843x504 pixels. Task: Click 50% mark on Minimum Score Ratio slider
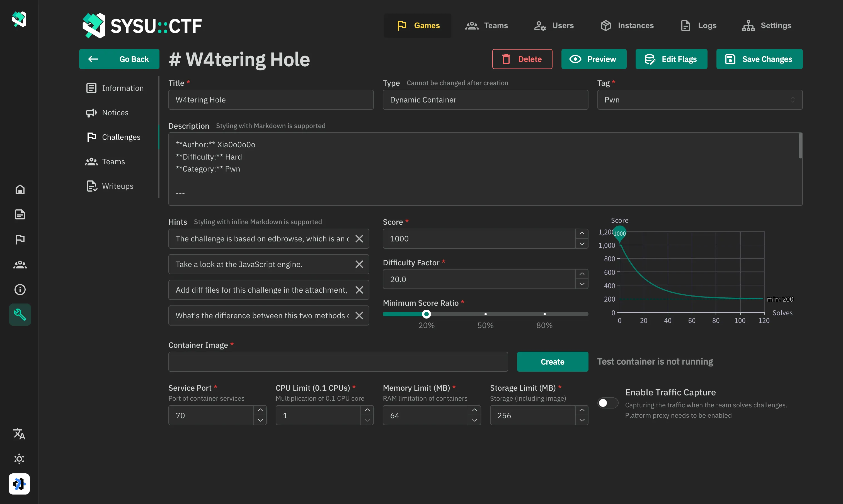pos(485,314)
